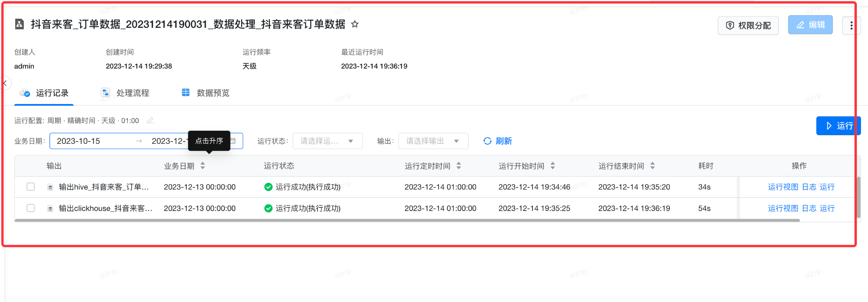Screen dimensions: 868x302
Task: Switch to 运行记录 tab
Action: click(x=44, y=93)
